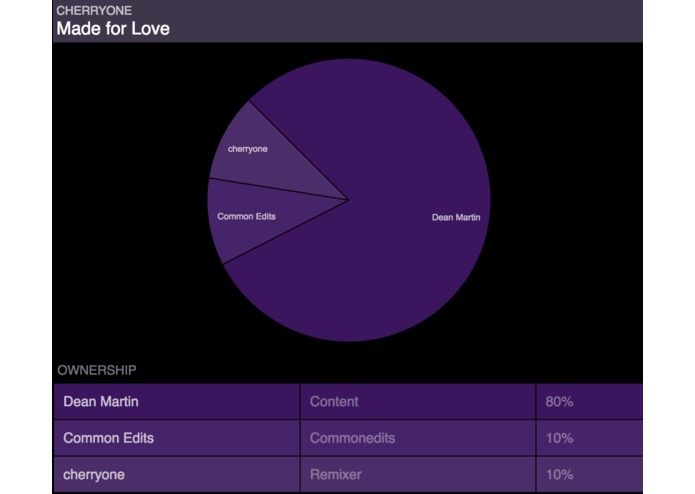This screenshot has width=695, height=494.
Task: Click the 10% value for cherryone
Action: click(559, 475)
